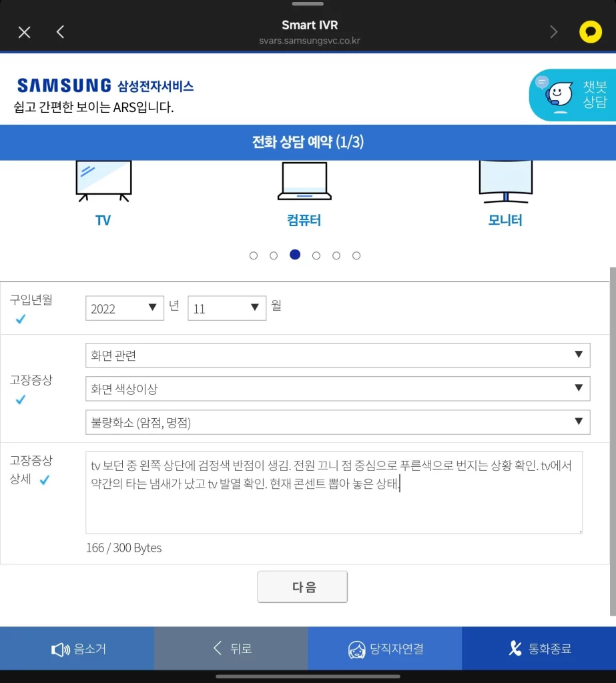Open the purchase month dropdown showing 11

(x=227, y=307)
